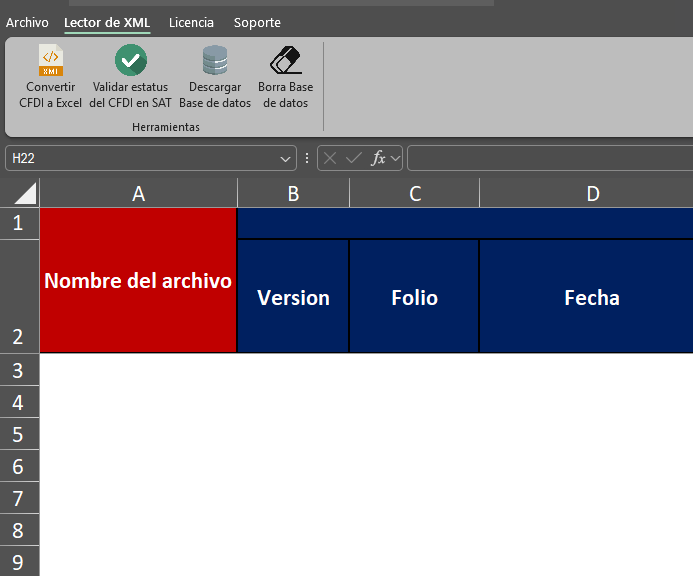Open the Archivo menu tab
The height and width of the screenshot is (576, 693).
pyautogui.click(x=27, y=22)
